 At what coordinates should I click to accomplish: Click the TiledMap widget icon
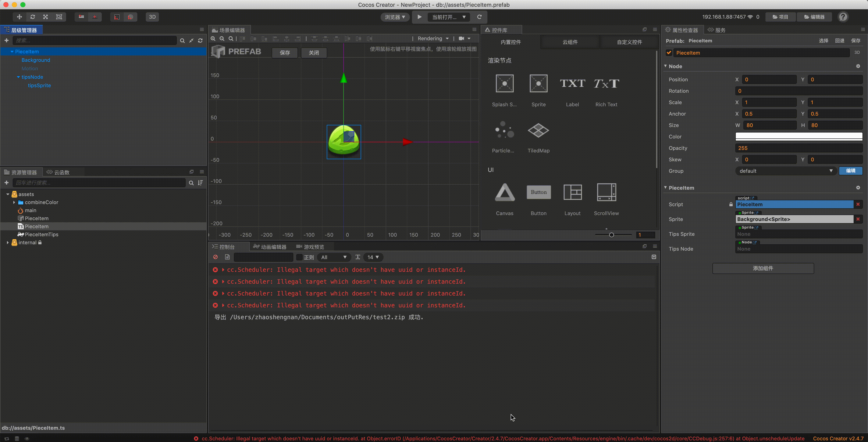tap(538, 131)
